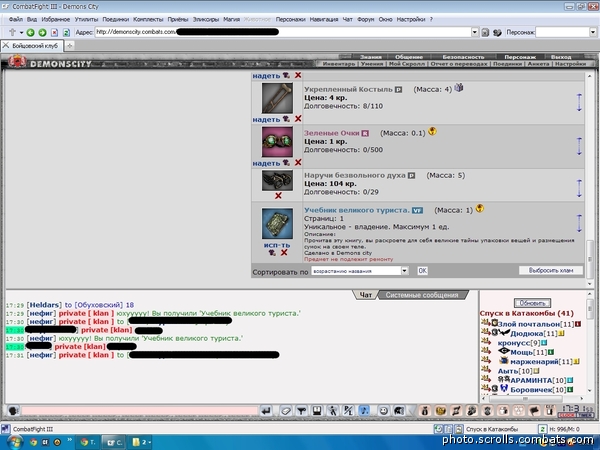Click the save chat floppy icon

(317, 411)
